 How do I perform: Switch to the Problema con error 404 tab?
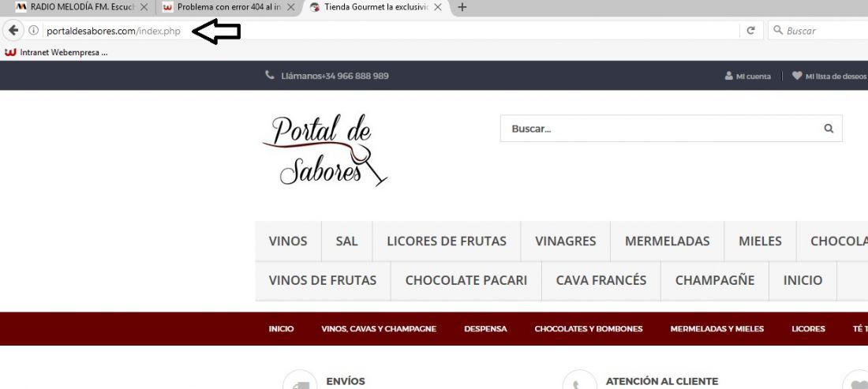223,7
